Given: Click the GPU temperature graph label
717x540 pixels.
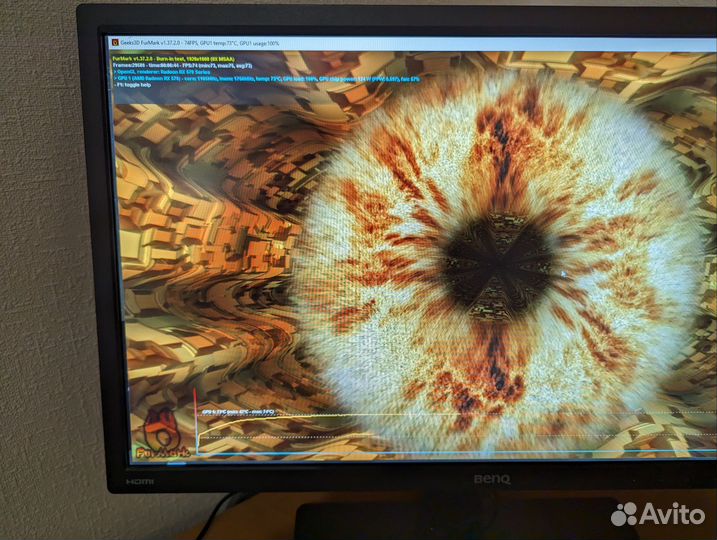Looking at the screenshot, I should (x=240, y=411).
